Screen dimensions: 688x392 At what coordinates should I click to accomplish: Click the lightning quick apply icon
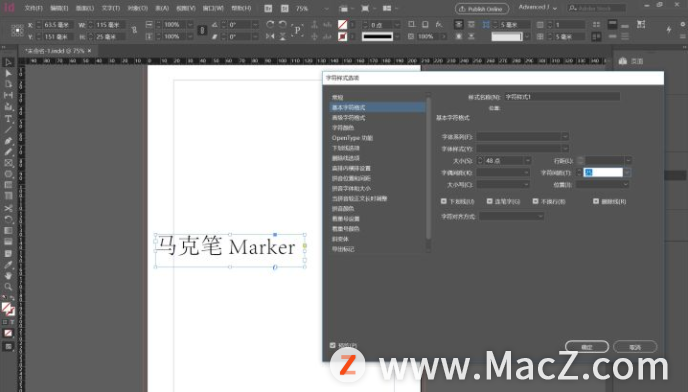coord(669,30)
